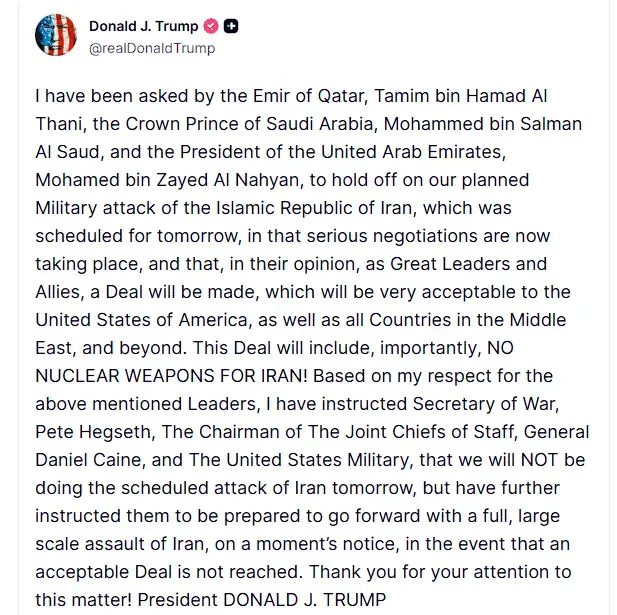Click "United Arab Emirates" in the post
The width and height of the screenshot is (617, 615).
(413, 152)
